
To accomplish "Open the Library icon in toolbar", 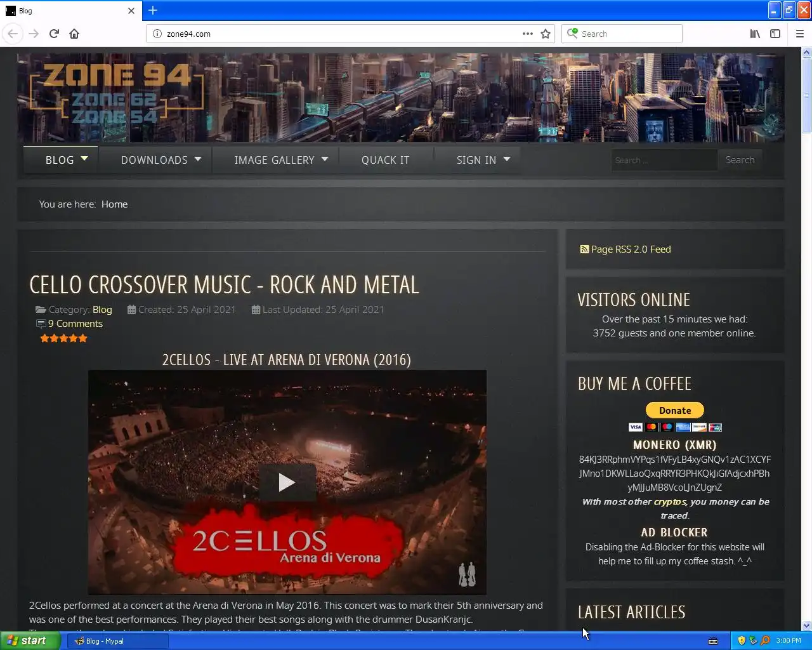I will pos(755,34).
